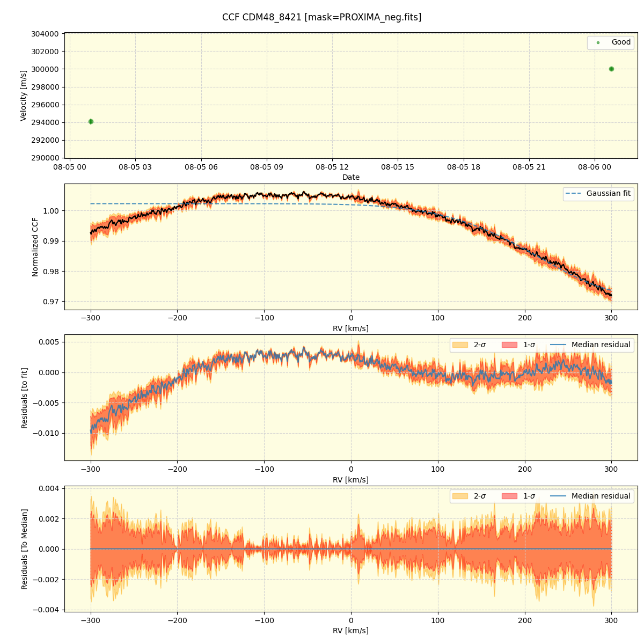Click the Median residual line symbol in third legend
Screen dimensions: 644x644
558,346
